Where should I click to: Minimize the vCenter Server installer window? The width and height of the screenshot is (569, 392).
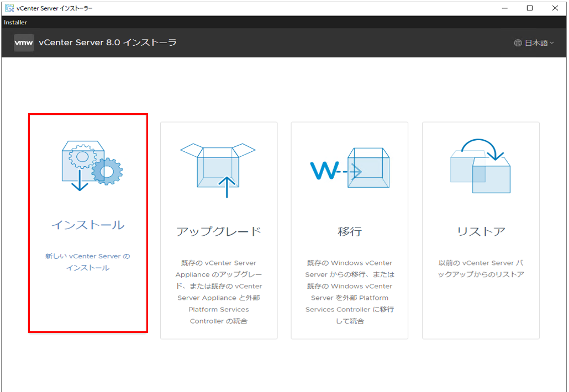click(x=504, y=8)
